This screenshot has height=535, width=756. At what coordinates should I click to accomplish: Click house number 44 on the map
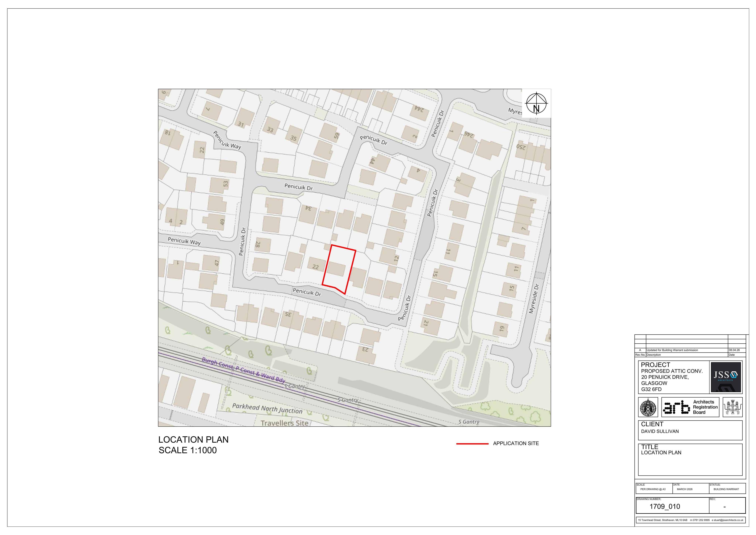click(x=372, y=161)
